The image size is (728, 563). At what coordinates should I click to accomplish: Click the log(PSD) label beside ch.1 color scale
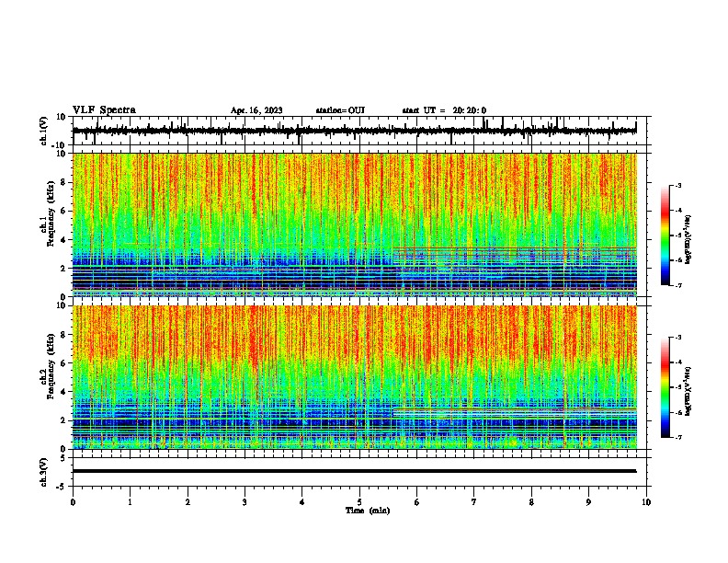point(688,240)
